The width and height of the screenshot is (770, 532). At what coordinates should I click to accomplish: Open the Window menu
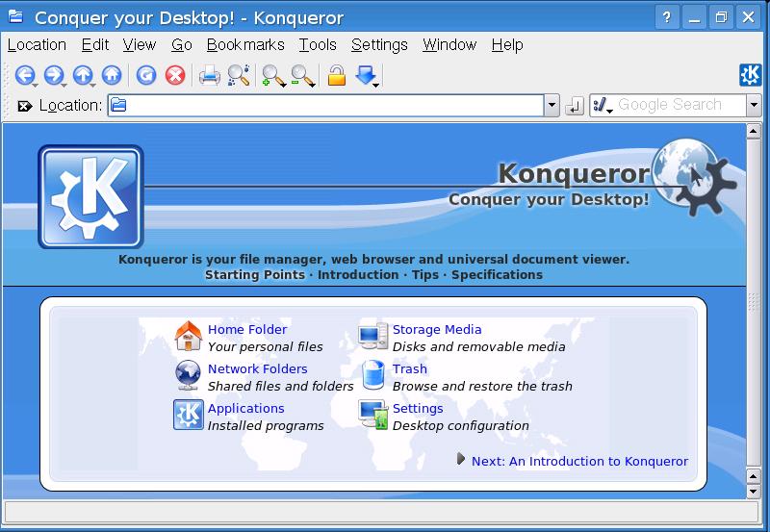[449, 44]
